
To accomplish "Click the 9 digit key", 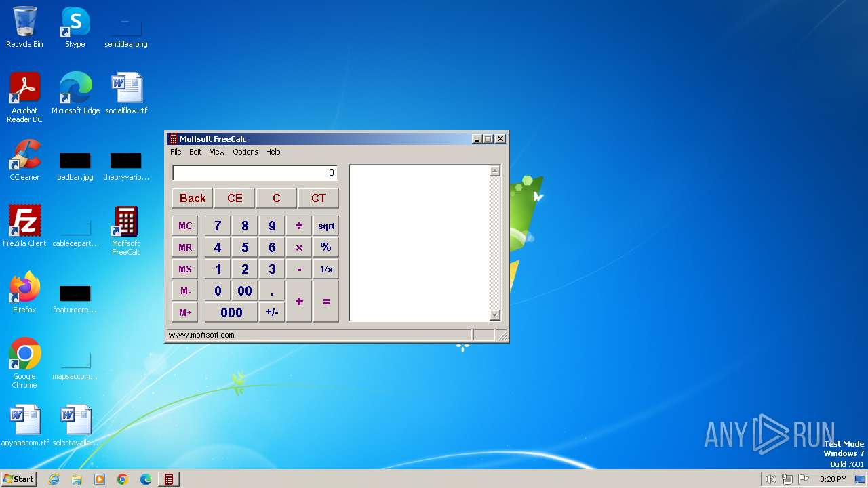I will coord(272,226).
